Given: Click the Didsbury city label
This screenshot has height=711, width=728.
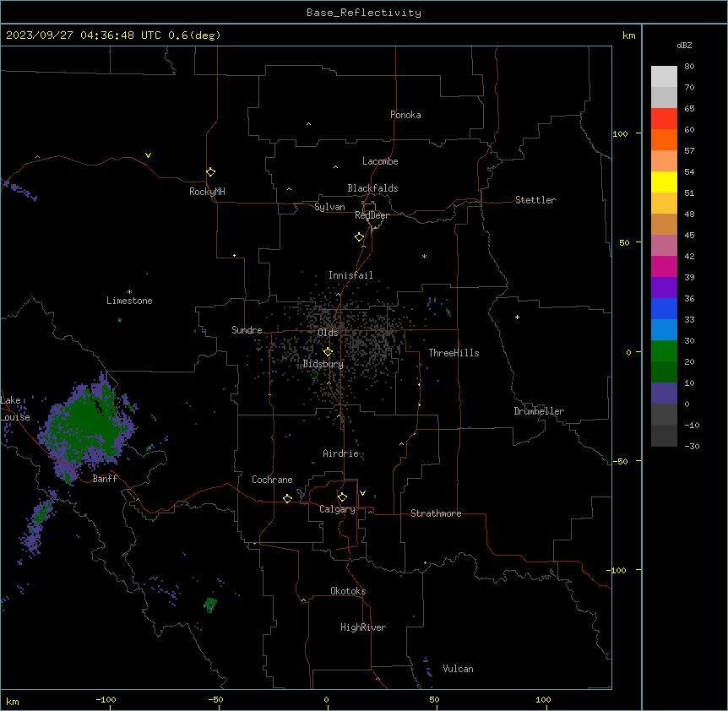Looking at the screenshot, I should 323,364.
